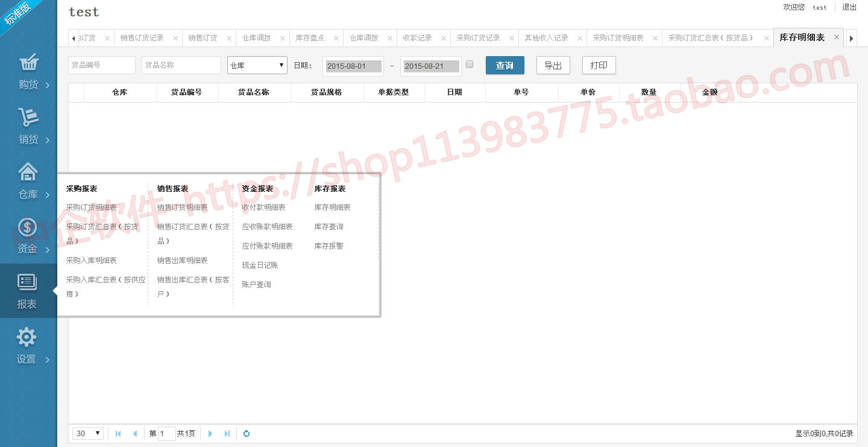Click the 单据类型 column header
868x447 pixels.
click(394, 92)
